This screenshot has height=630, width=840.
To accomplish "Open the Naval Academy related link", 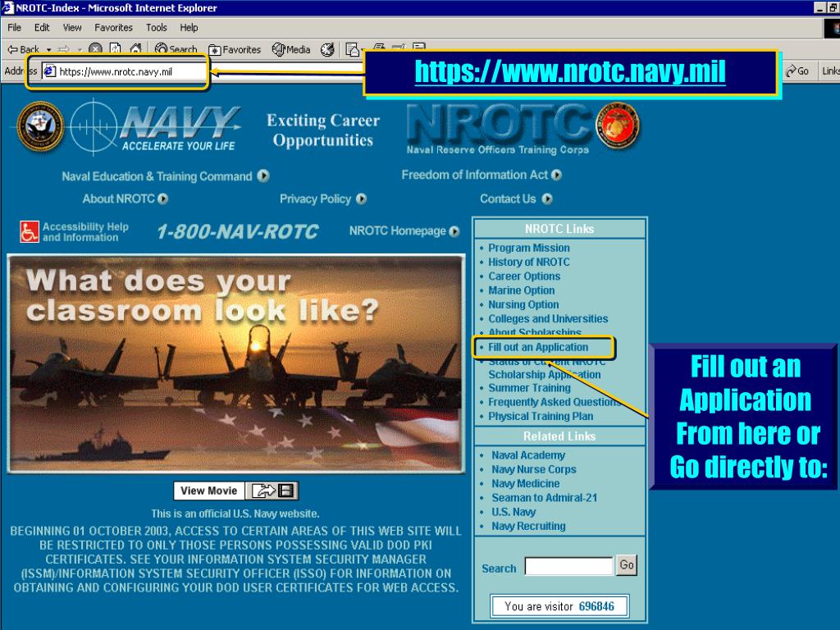I will [x=528, y=455].
